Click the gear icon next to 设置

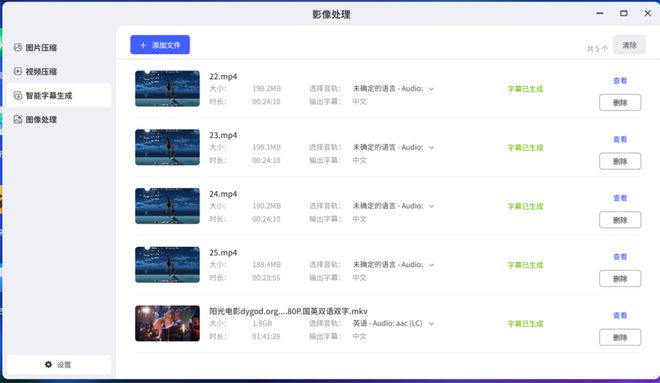pos(48,364)
